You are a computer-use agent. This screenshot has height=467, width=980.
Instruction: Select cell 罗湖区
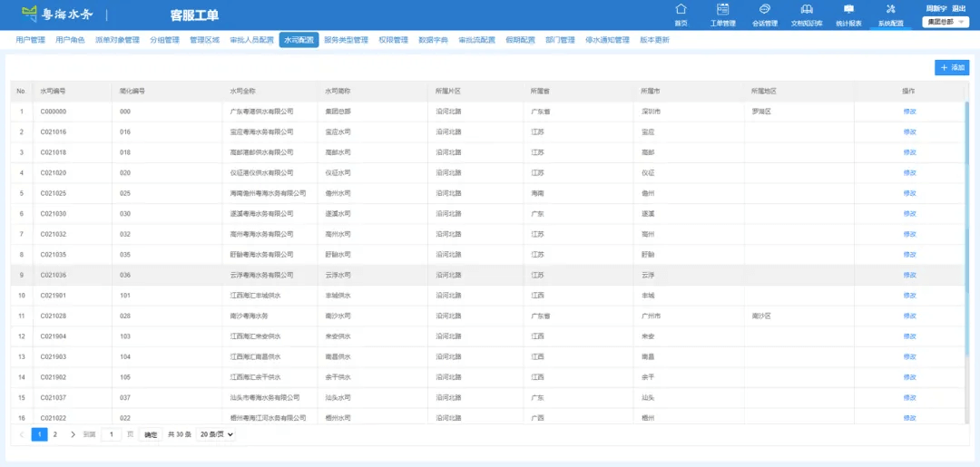click(x=761, y=112)
